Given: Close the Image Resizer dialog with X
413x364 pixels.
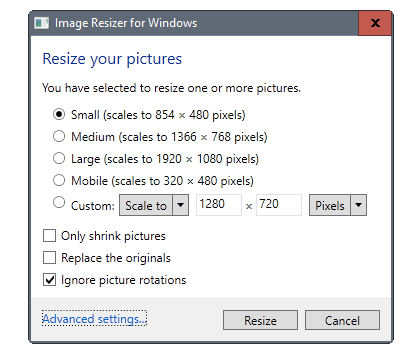Looking at the screenshot, I should [x=375, y=23].
